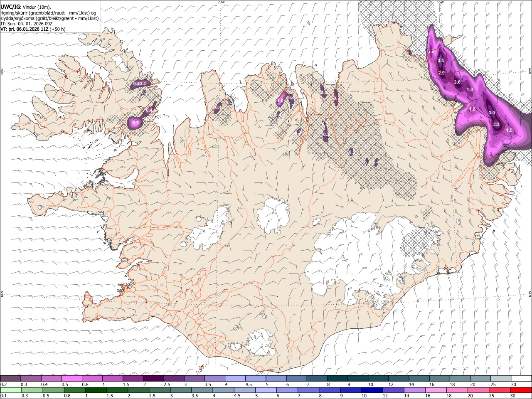Click the 20W longitude label
The image size is (532, 399).
221,2
